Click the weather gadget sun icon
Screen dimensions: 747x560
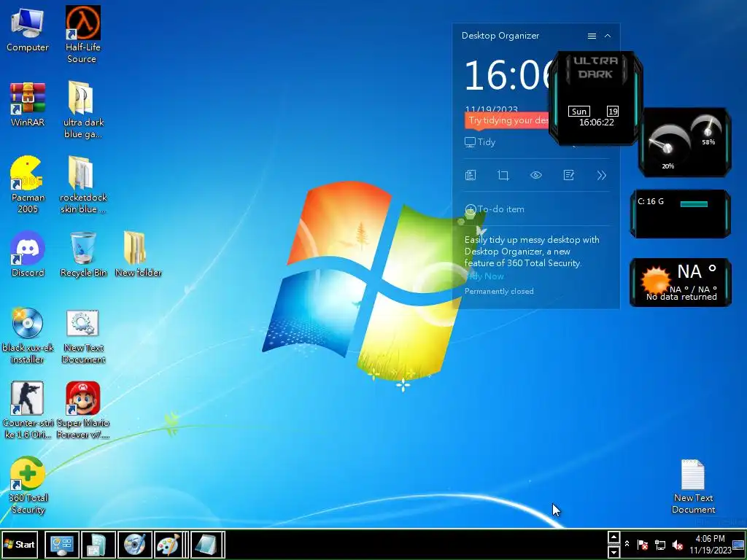pyautogui.click(x=655, y=280)
